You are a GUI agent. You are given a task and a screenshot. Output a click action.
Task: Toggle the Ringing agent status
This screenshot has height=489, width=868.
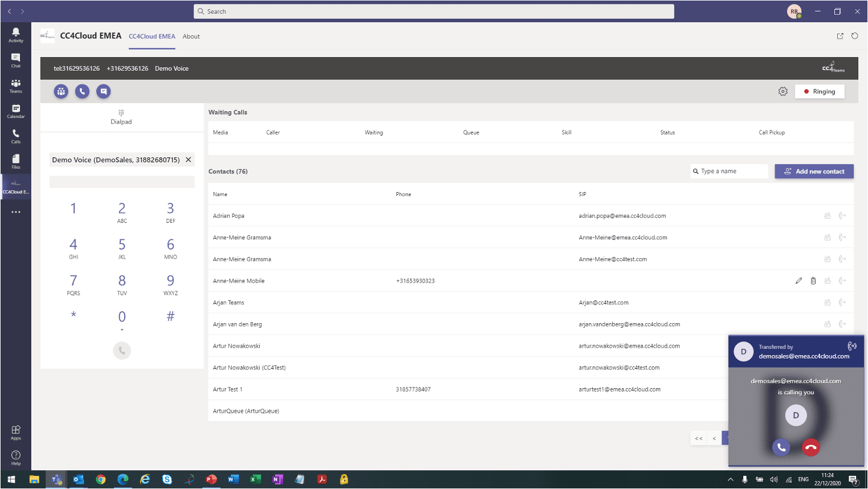[819, 91]
